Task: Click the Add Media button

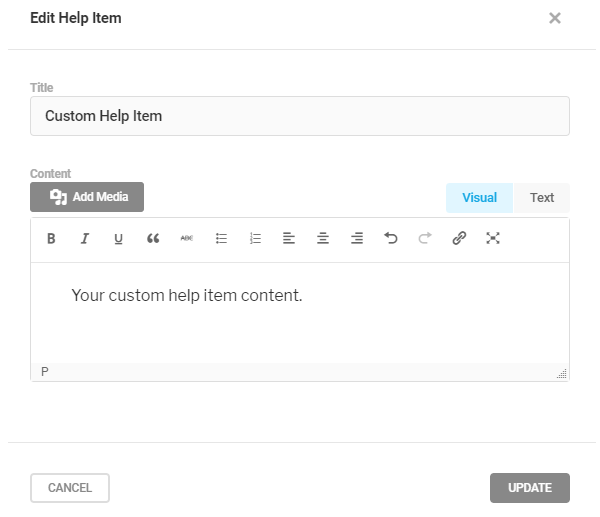Action: (x=87, y=197)
